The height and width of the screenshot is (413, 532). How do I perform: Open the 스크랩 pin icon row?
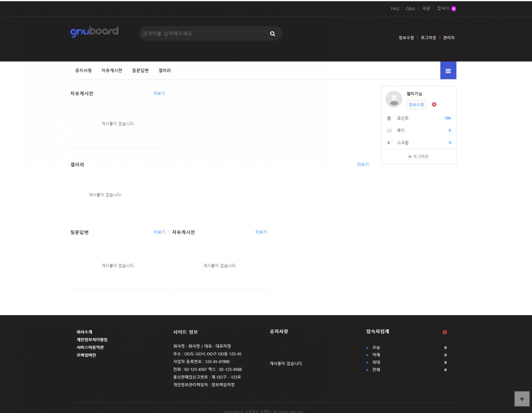pos(418,143)
